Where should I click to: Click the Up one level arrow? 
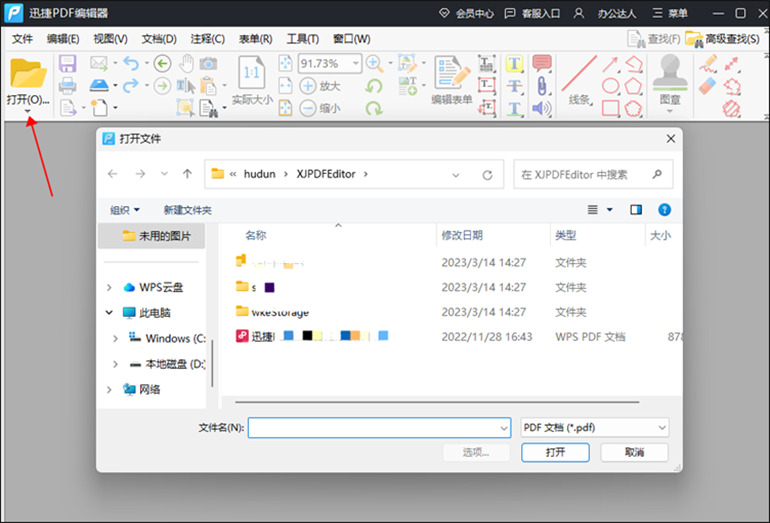pos(187,174)
